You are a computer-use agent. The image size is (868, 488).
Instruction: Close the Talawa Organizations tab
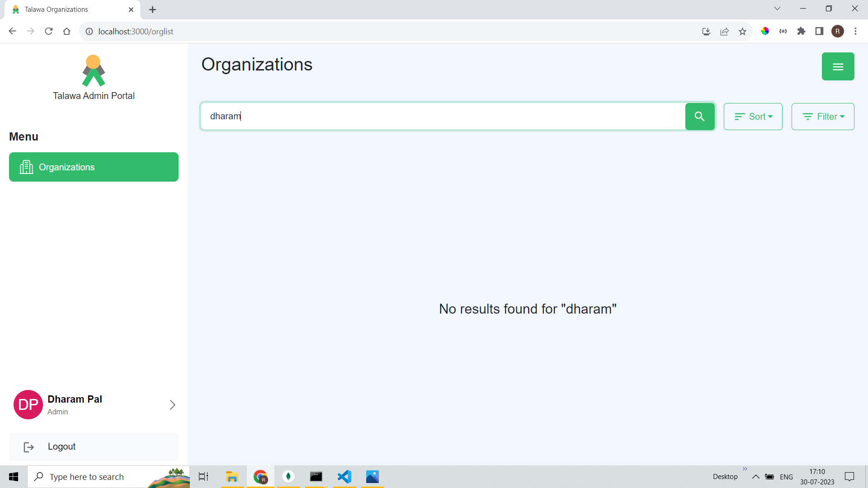pos(131,9)
